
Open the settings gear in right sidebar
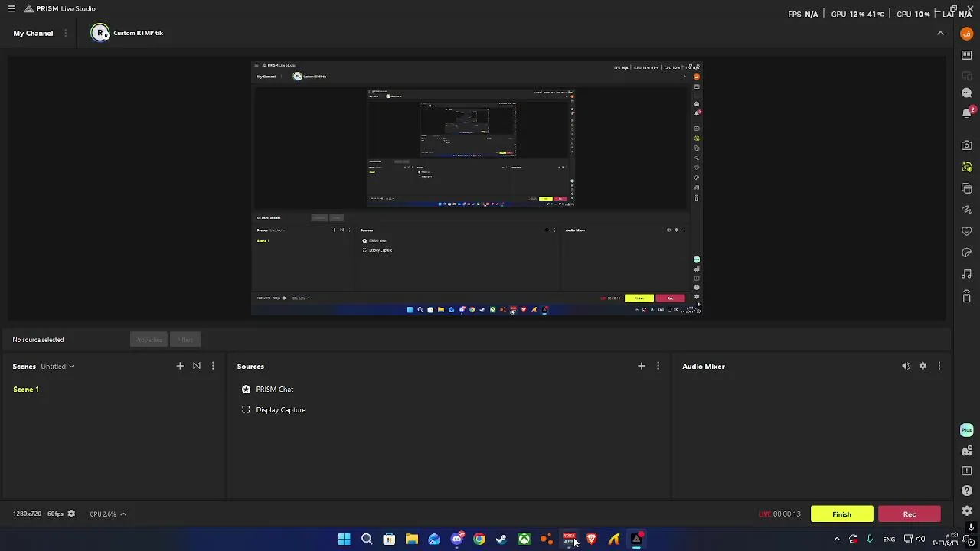point(966,510)
